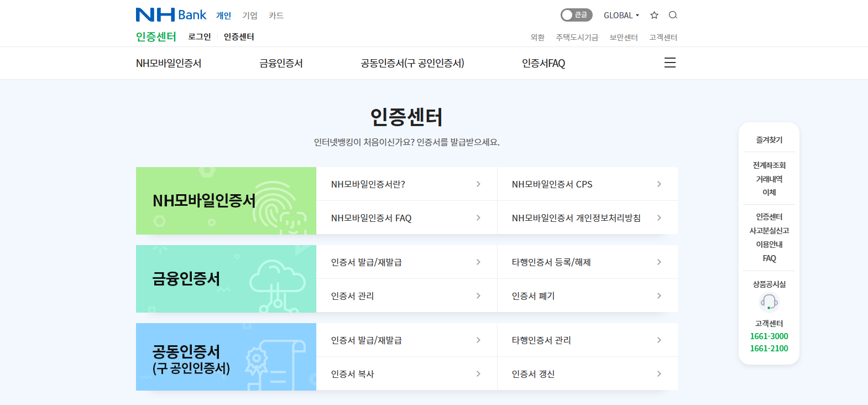Open the GLOBAL language dropdown
Screen dimensions: 868x405
pyautogui.click(x=621, y=15)
